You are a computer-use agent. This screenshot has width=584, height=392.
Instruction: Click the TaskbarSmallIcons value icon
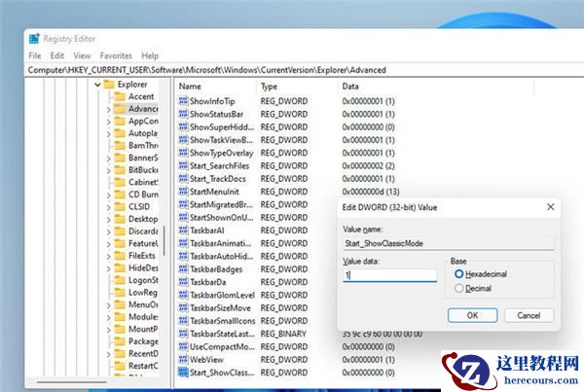[183, 321]
